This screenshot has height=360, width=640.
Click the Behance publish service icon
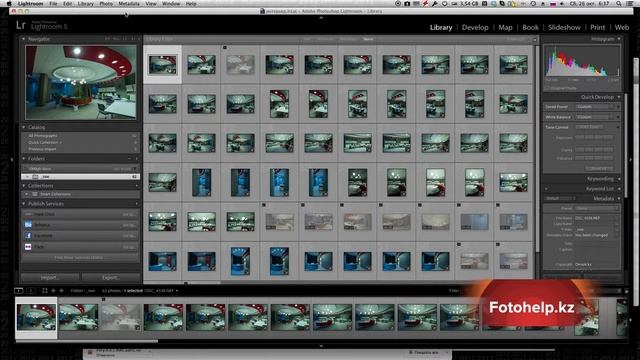28,225
